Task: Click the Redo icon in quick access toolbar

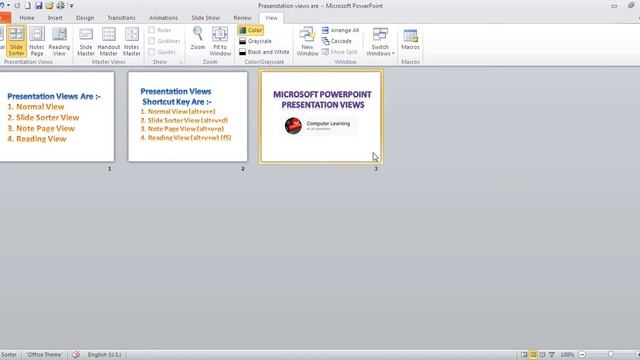Action: (17, 6)
